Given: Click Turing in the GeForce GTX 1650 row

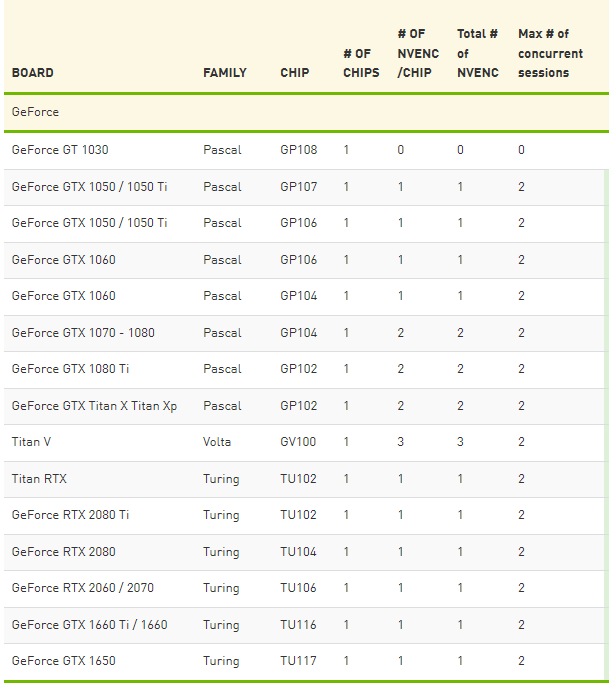Looking at the screenshot, I should (x=221, y=661).
